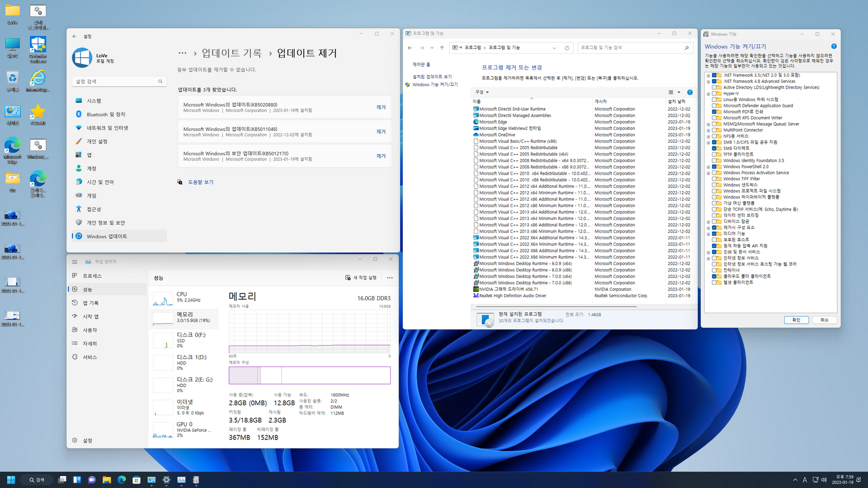Select 계정 in Settings sidebar
This screenshot has width=868, height=488.
(119, 168)
